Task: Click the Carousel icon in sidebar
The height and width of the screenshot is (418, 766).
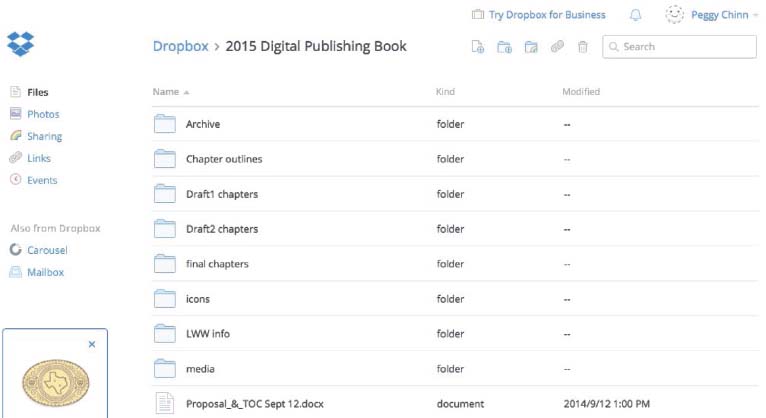Action: [x=16, y=250]
